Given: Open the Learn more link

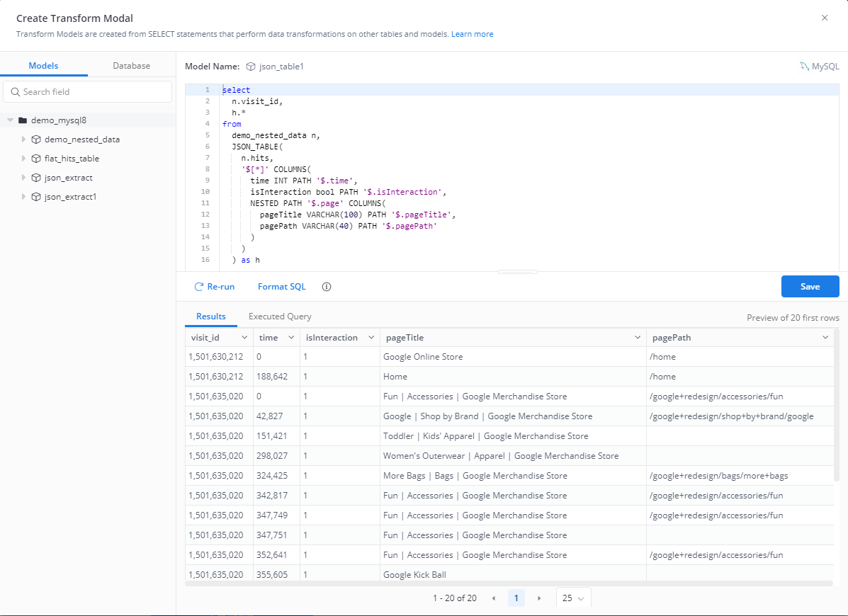Looking at the screenshot, I should tap(472, 34).
